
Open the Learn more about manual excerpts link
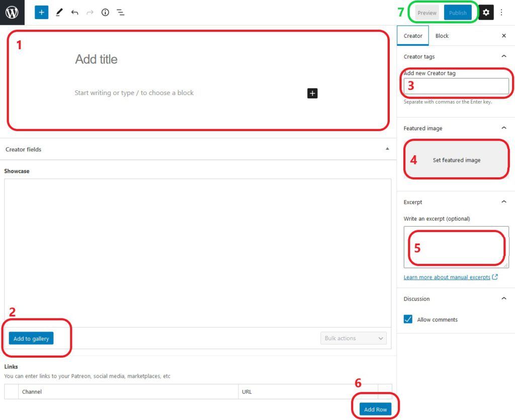tap(447, 277)
